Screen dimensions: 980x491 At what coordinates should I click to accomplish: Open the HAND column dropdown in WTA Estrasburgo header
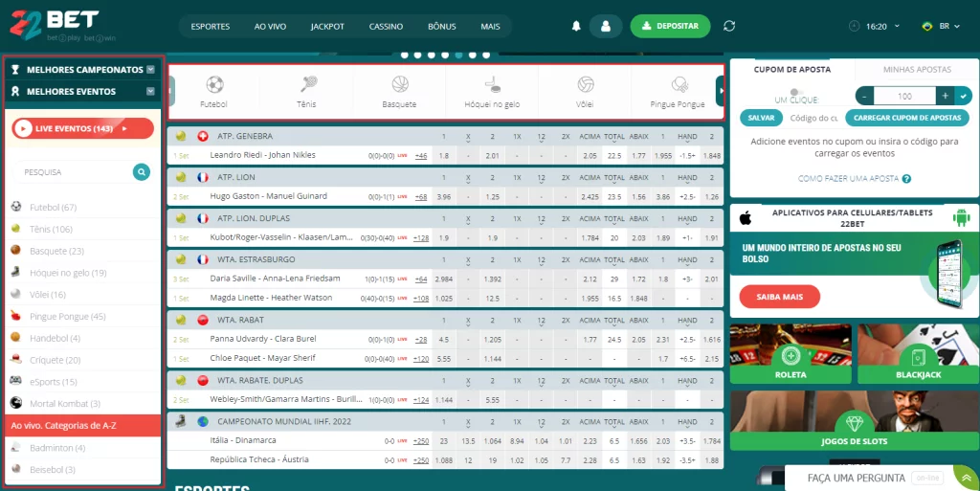(x=687, y=261)
